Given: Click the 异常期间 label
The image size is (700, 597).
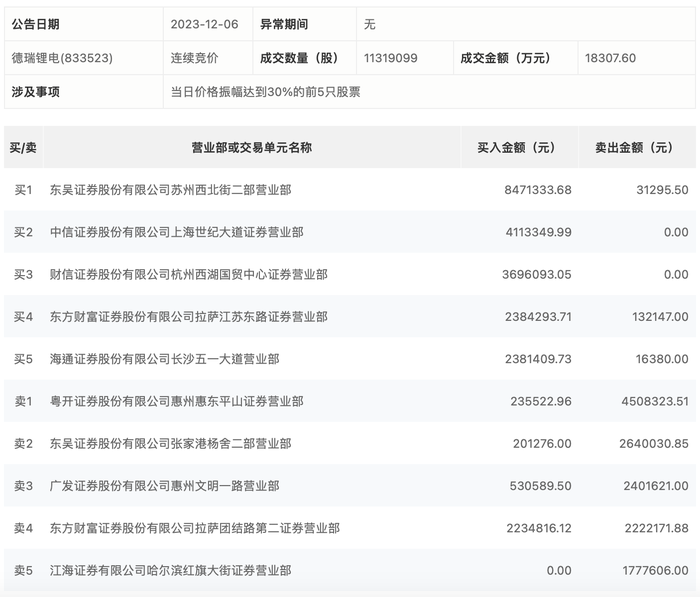Looking at the screenshot, I should tap(284, 24).
